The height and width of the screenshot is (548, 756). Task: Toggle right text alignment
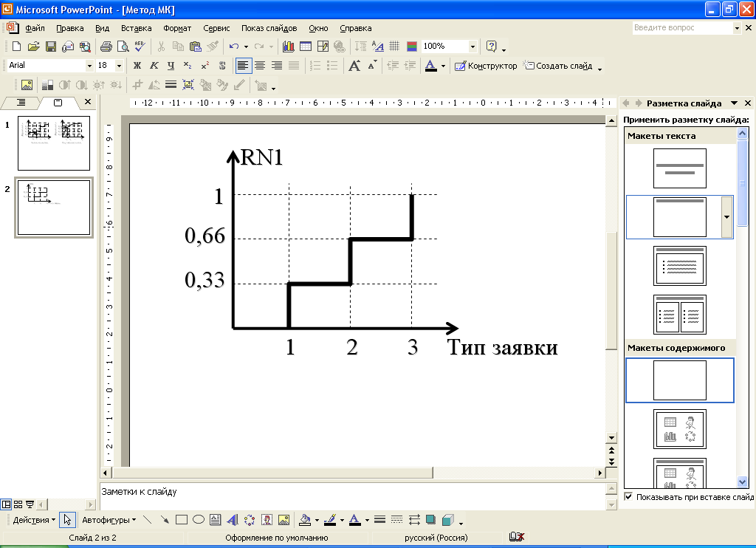[277, 66]
